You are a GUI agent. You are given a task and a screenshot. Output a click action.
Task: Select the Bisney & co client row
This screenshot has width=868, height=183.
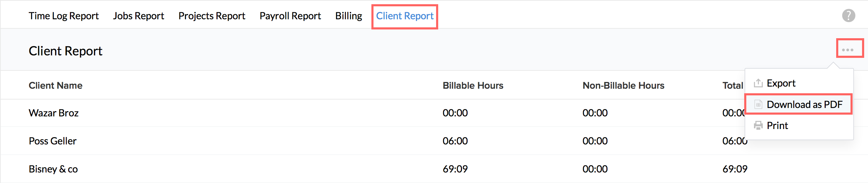coord(434,169)
